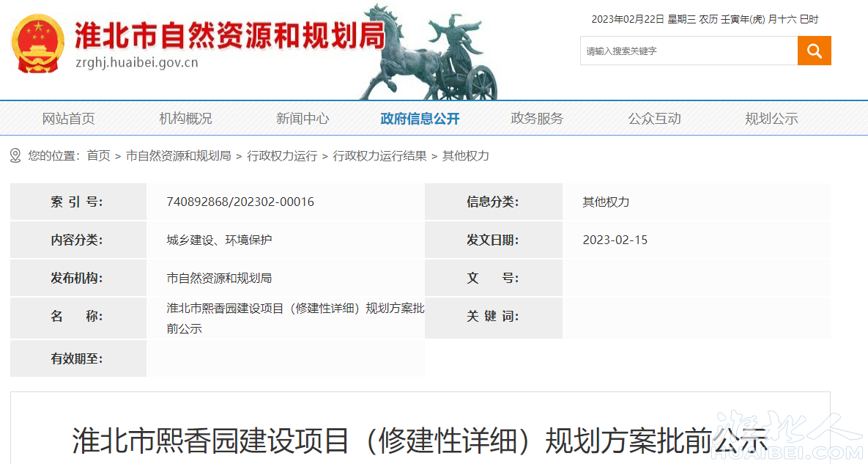Open the 政务服务 menu item

pos(537,119)
